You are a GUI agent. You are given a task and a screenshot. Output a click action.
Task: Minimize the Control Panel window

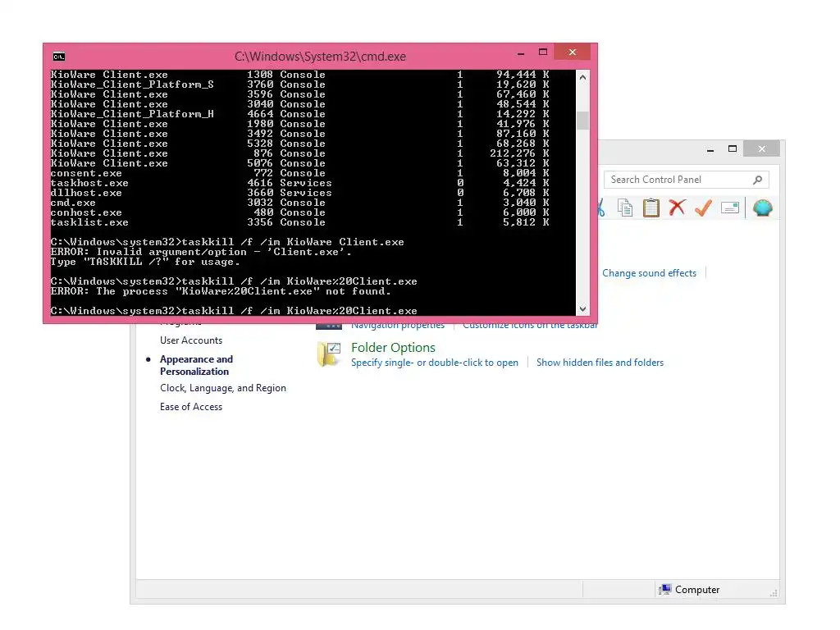pos(710,149)
